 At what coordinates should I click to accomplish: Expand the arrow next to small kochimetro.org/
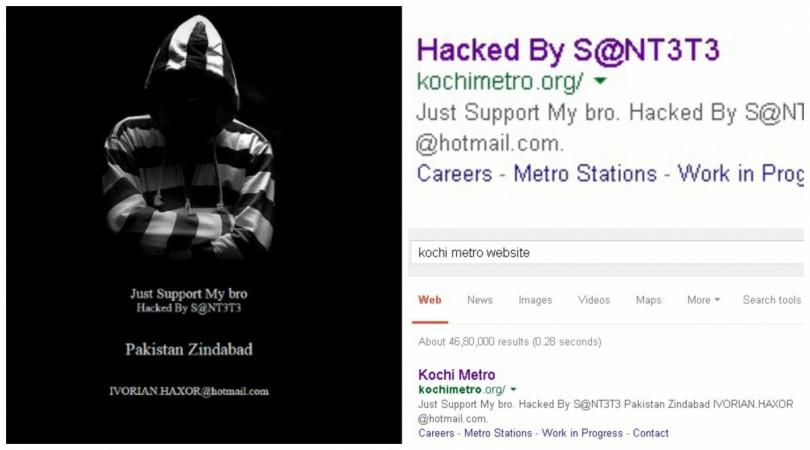513,389
